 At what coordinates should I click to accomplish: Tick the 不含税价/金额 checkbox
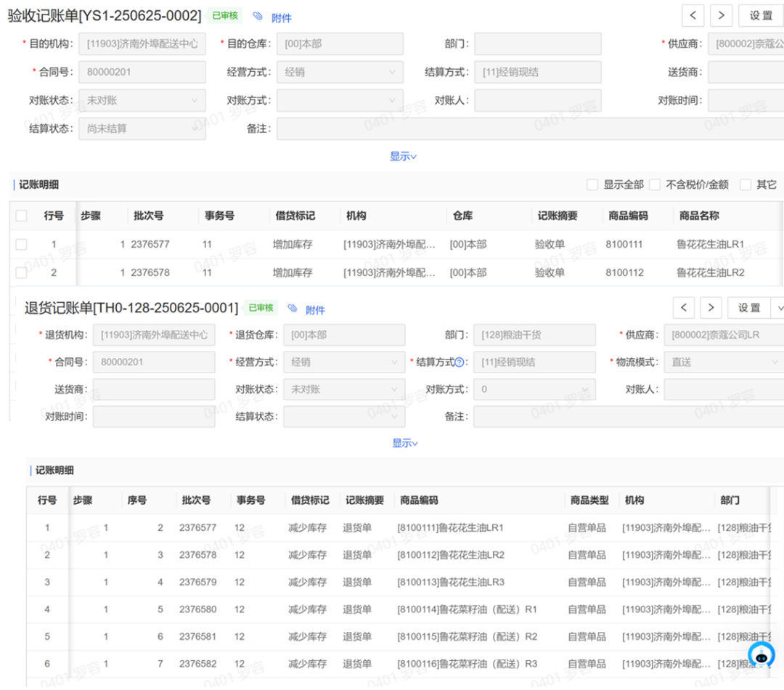(x=655, y=184)
